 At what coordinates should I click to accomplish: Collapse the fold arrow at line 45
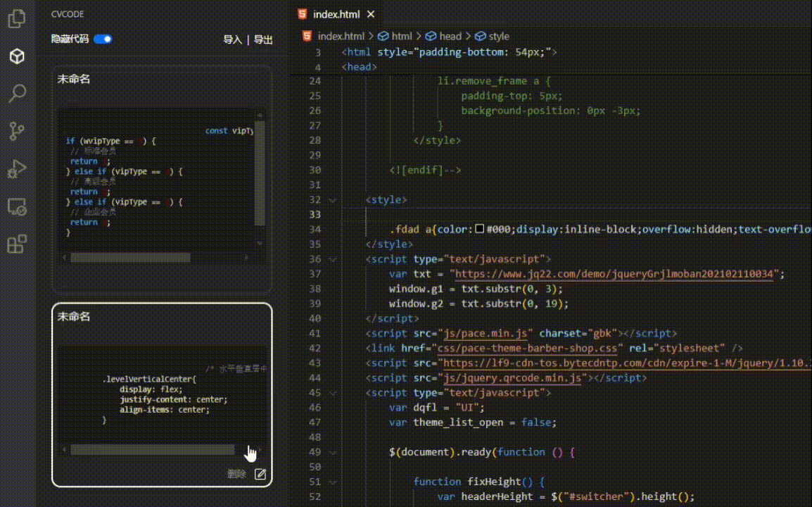(x=332, y=393)
